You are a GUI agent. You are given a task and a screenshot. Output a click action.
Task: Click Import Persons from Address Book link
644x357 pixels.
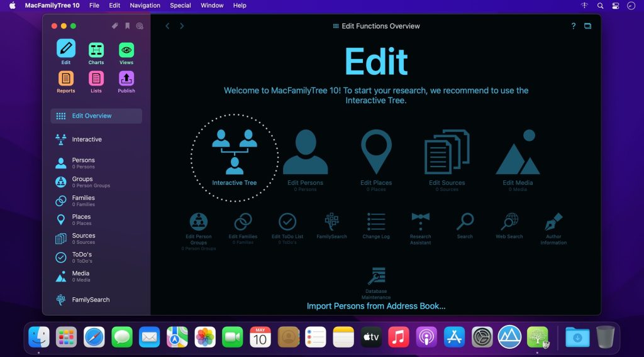(x=376, y=306)
